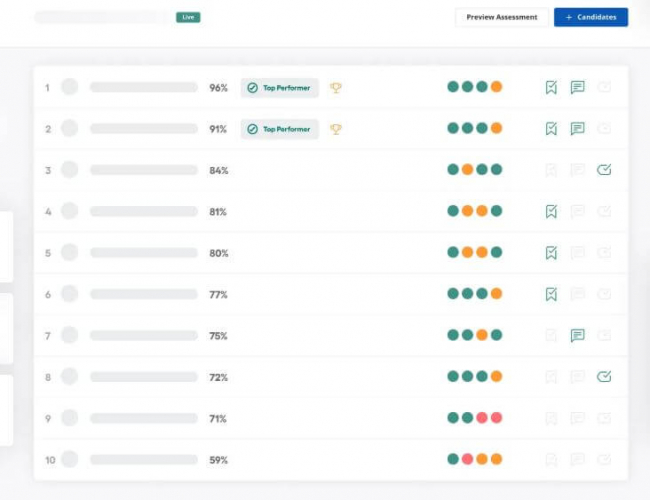Open the name placeholder of candidate 3
Image resolution: width=650 pixels, height=500 pixels.
(144, 170)
